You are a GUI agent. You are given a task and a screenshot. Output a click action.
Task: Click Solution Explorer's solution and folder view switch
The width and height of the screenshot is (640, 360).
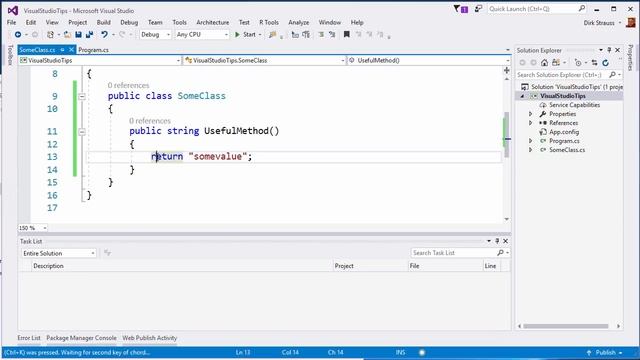click(556, 63)
